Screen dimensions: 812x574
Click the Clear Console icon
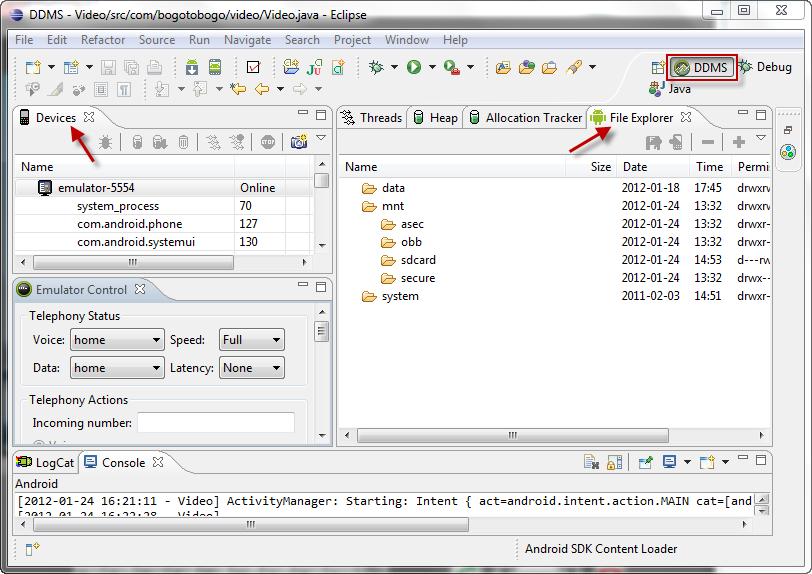[x=591, y=462]
